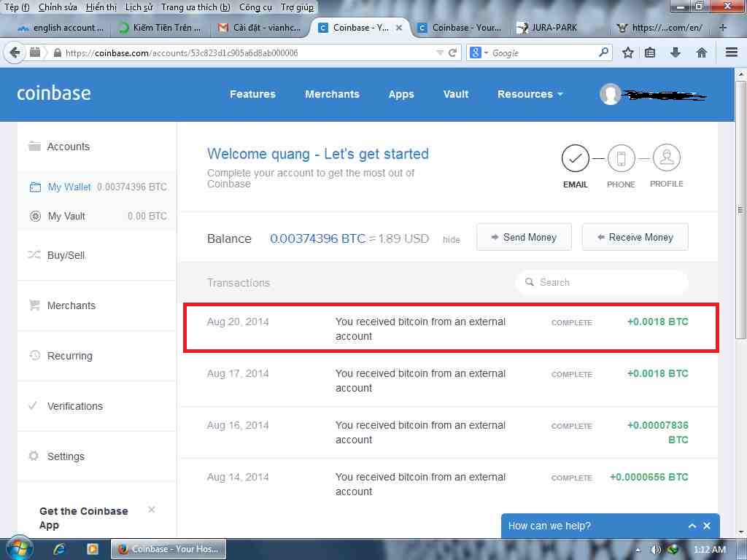Open Vault in the top navigation
The width and height of the screenshot is (747, 560).
tap(456, 94)
